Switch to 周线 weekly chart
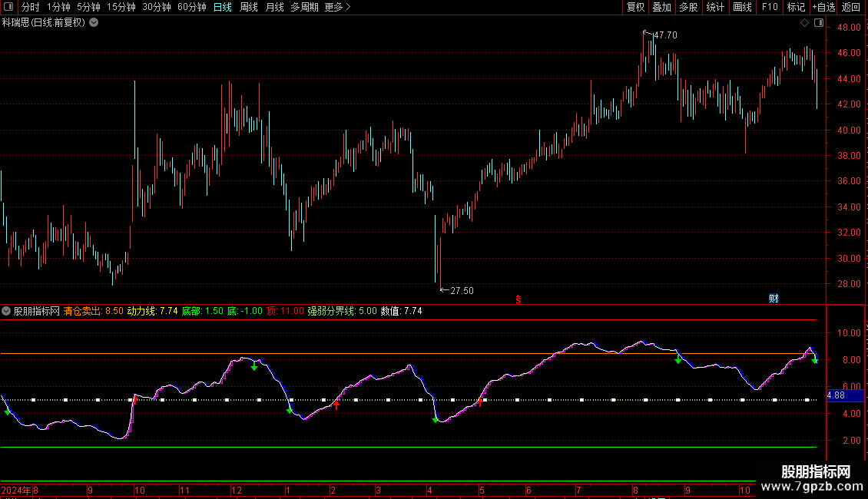The width and height of the screenshot is (868, 499). [249, 7]
